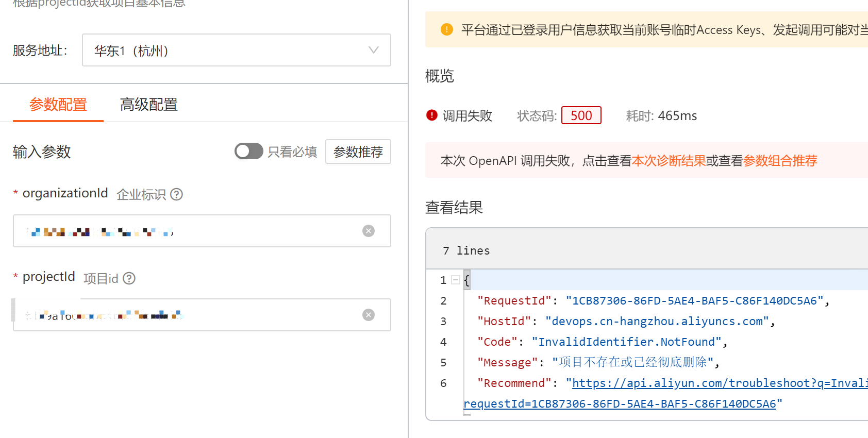Open help icon next to 项目id
This screenshot has width=868, height=438.
click(x=129, y=278)
